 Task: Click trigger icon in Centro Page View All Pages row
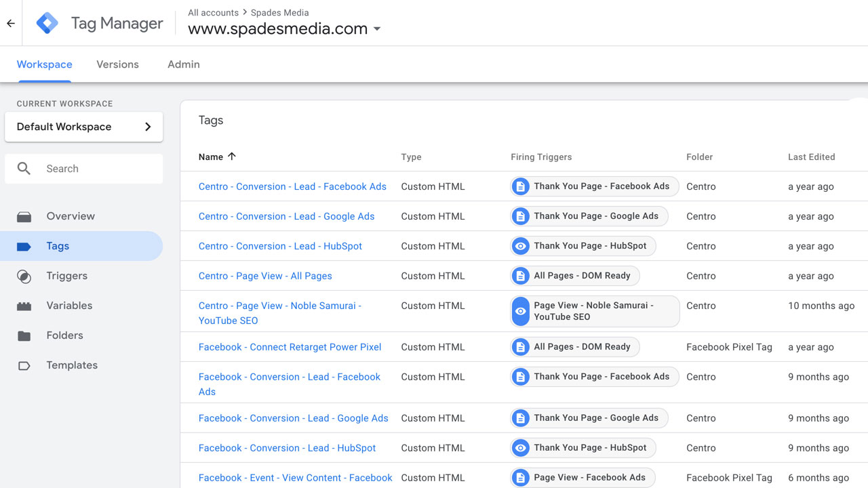(x=521, y=276)
